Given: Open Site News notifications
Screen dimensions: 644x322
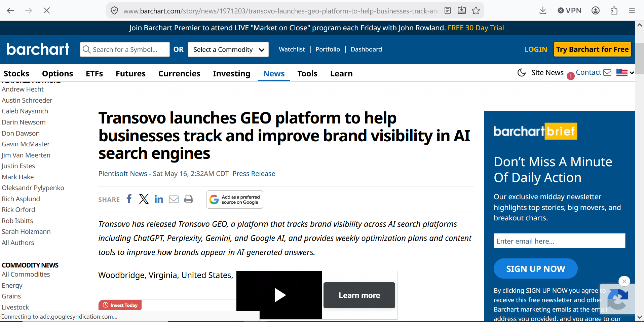Looking at the screenshot, I should 547,73.
